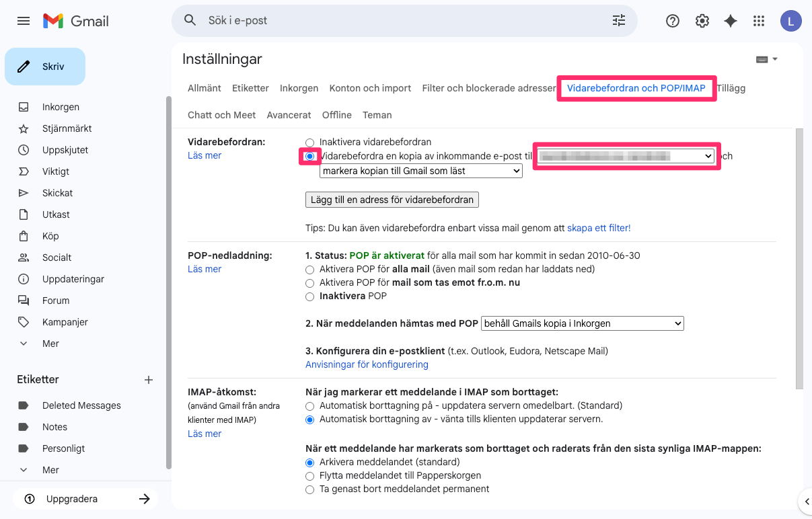Click the plus icon beside Etiketter

149,380
